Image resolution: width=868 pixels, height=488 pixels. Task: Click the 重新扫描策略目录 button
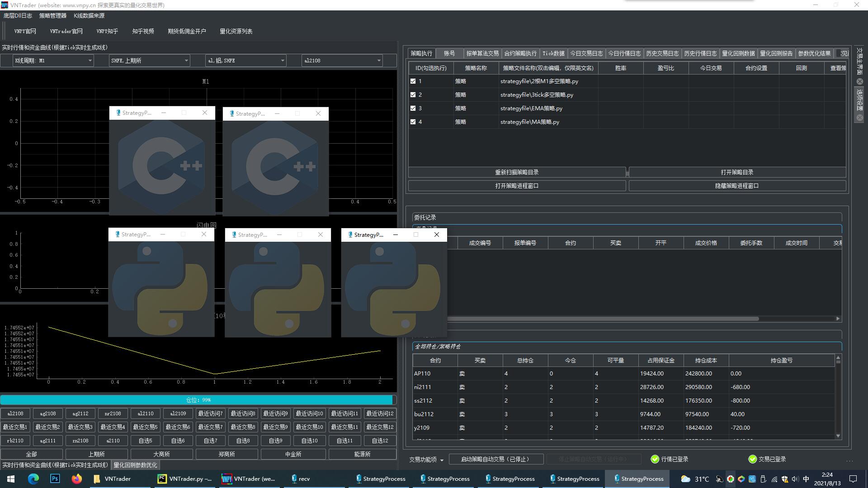click(x=517, y=172)
